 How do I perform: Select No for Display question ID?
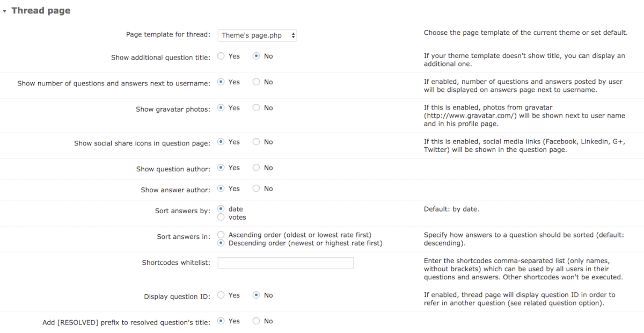256,295
